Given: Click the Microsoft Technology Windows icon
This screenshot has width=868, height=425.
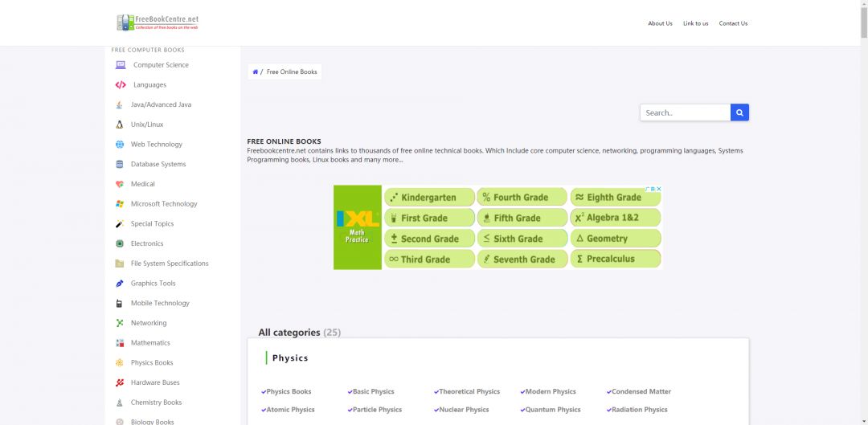Looking at the screenshot, I should point(120,204).
